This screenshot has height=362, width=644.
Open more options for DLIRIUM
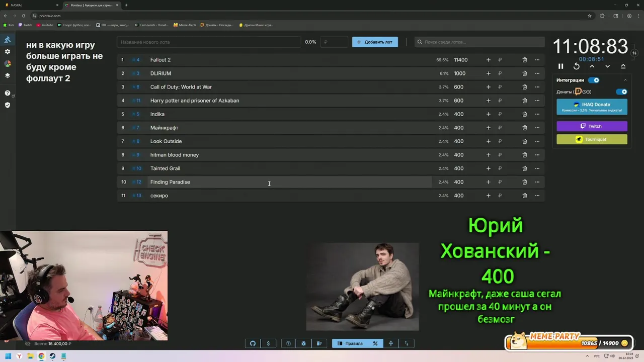(537, 73)
